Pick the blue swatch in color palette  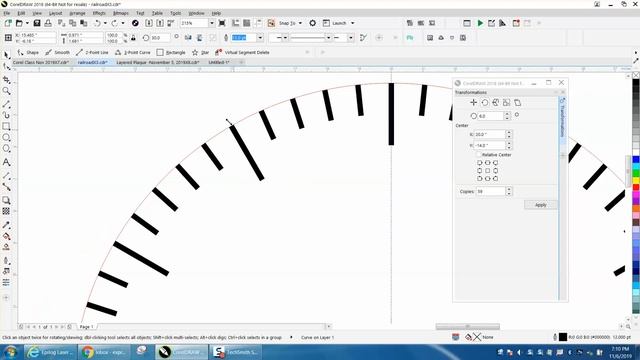pos(636,160)
